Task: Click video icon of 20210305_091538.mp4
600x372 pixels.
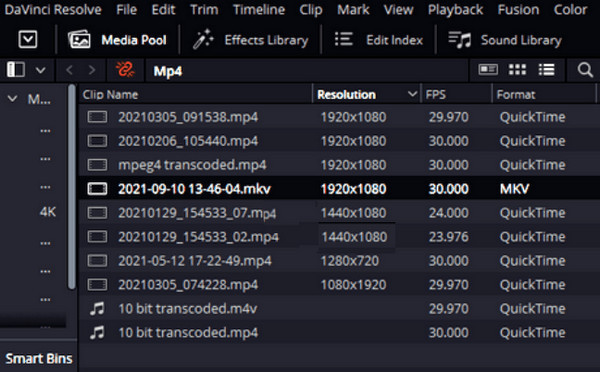Action: click(x=97, y=117)
